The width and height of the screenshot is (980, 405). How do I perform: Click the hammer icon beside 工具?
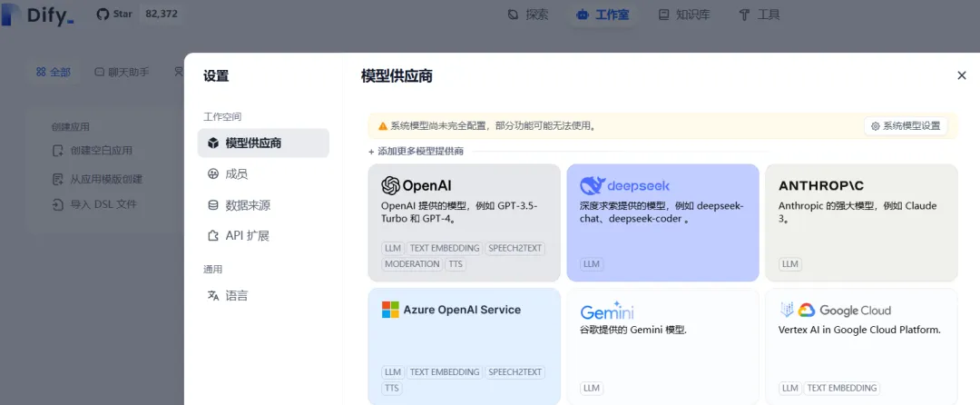pos(744,15)
